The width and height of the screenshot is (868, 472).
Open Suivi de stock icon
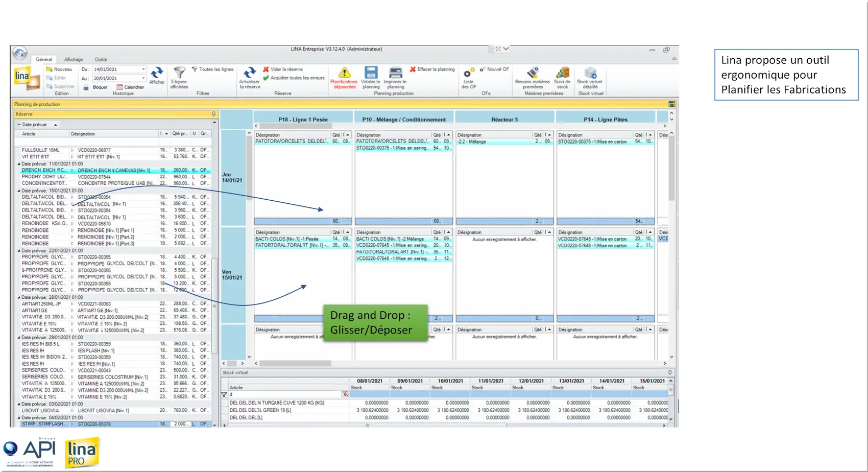[562, 73]
